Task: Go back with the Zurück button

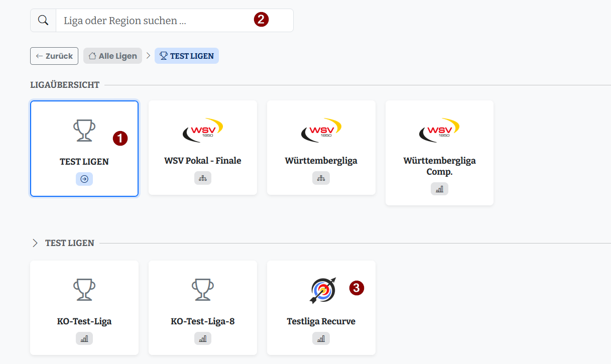Action: point(54,56)
